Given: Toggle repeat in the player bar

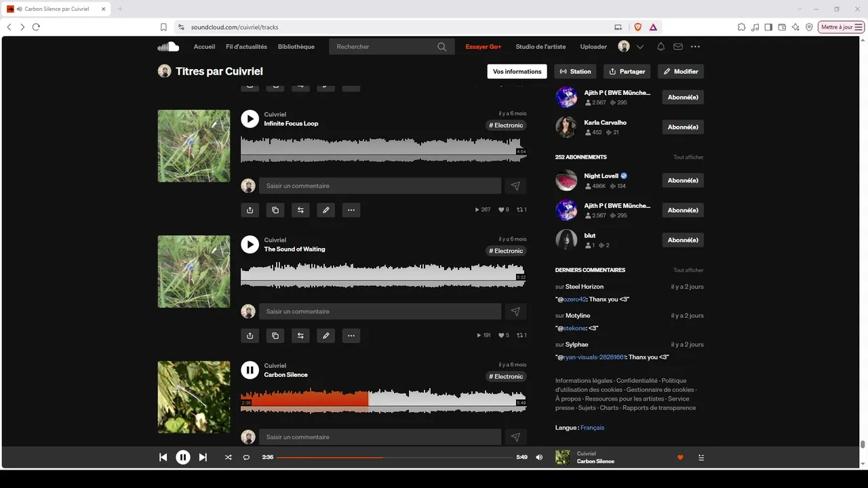Looking at the screenshot, I should click(x=246, y=457).
